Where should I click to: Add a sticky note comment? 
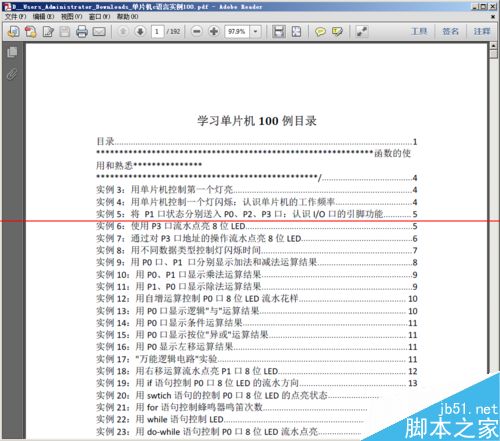point(320,32)
